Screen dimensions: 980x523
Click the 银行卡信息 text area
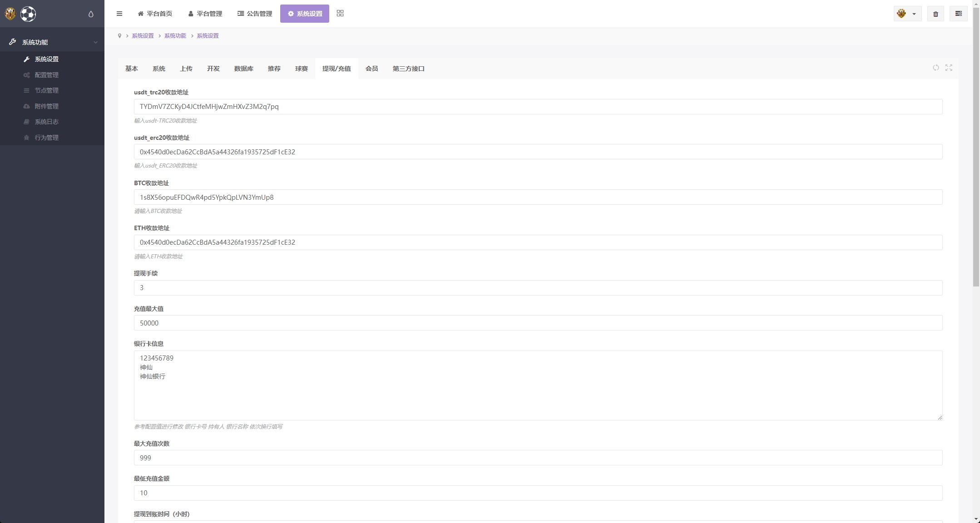point(538,385)
